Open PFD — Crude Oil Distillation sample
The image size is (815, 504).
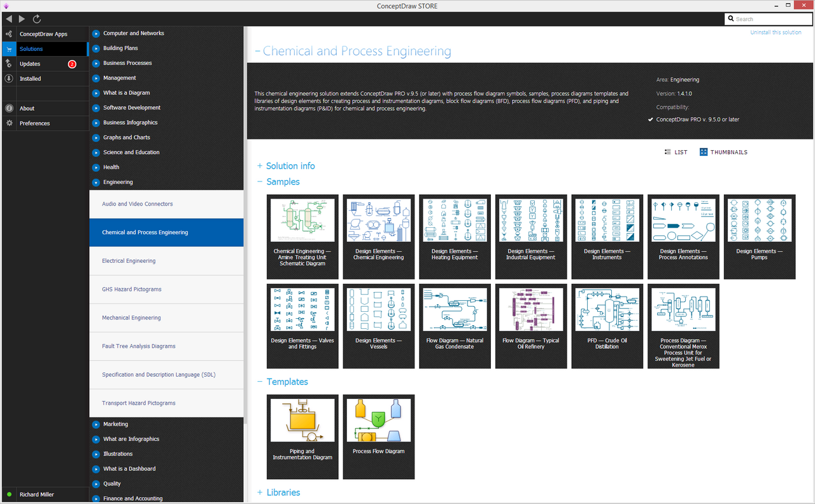[x=607, y=326]
